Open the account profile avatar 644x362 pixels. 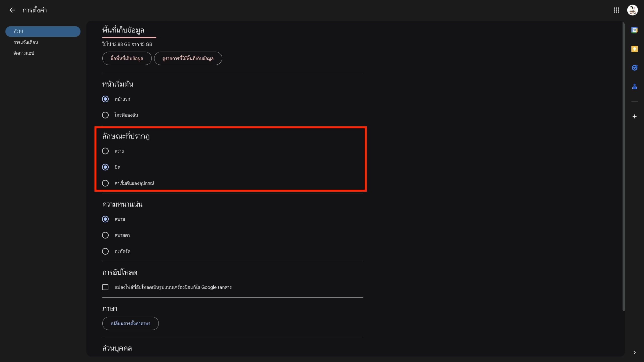point(632,10)
